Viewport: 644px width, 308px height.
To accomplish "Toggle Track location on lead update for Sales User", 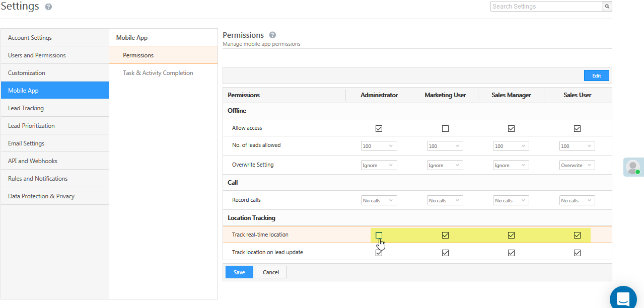I will click(577, 253).
